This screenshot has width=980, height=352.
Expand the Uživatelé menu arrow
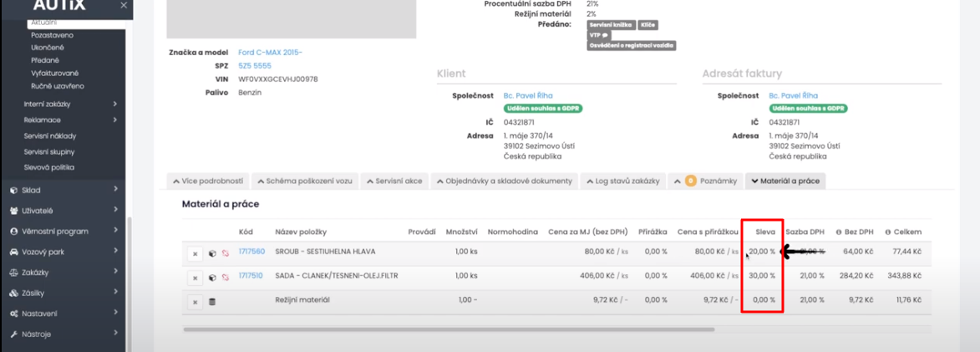pos(116,210)
